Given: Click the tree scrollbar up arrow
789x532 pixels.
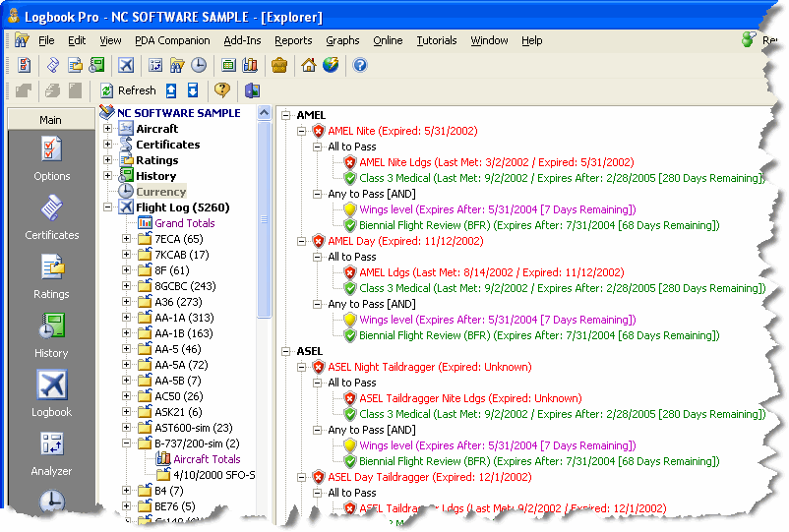Looking at the screenshot, I should pyautogui.click(x=265, y=113).
